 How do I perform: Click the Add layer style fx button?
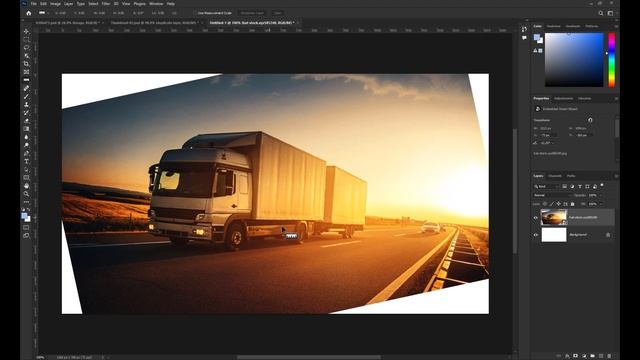tap(567, 356)
